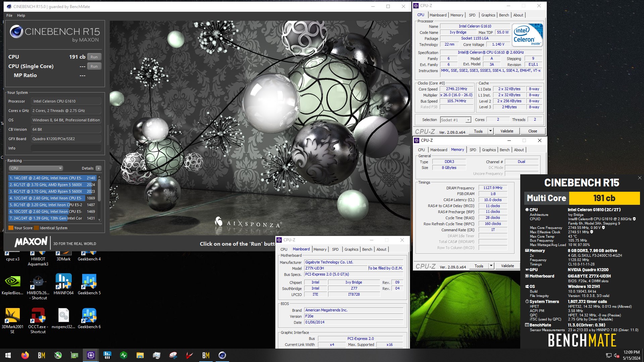The image size is (644, 362).
Task: Open Graphics tab in CPU-Z Memory window
Action: tap(489, 150)
